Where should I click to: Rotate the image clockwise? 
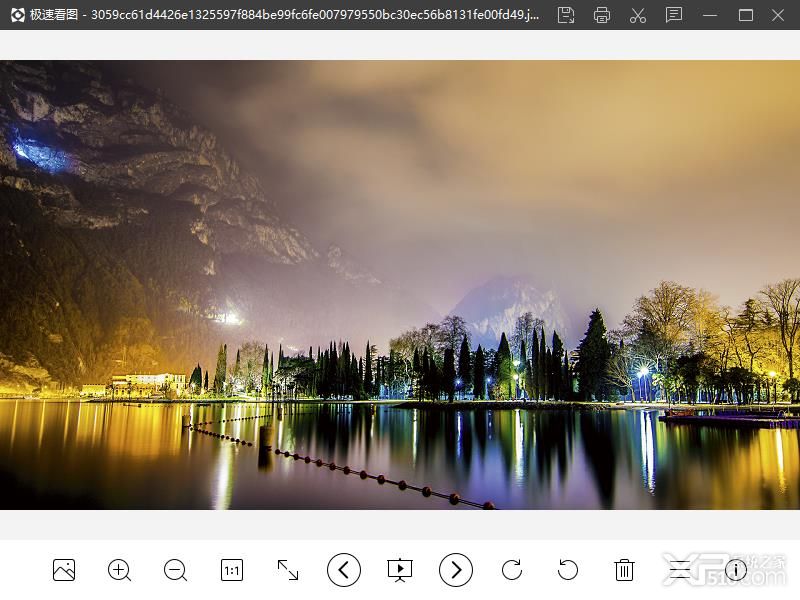pos(512,570)
